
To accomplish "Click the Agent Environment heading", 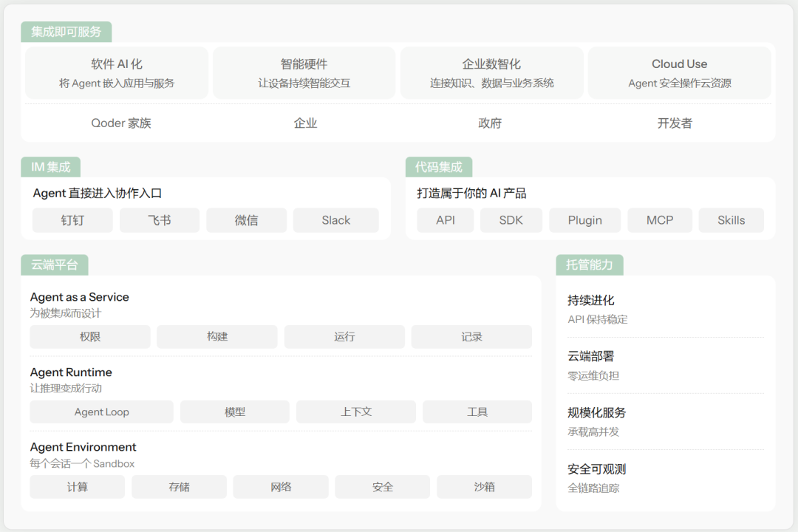I will (x=83, y=447).
